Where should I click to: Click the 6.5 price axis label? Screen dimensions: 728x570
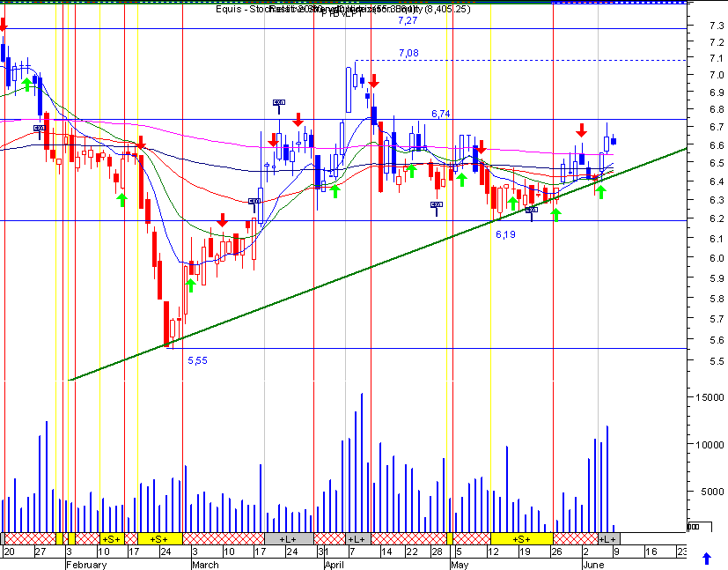717,164
